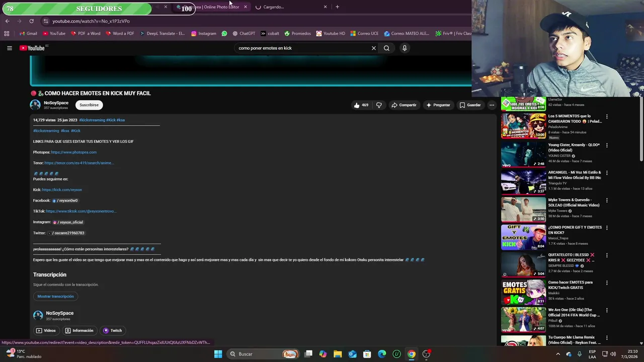The width and height of the screenshot is (644, 362).
Task: Open options for Myke Towers SOLEAO video
Action: click(607, 200)
